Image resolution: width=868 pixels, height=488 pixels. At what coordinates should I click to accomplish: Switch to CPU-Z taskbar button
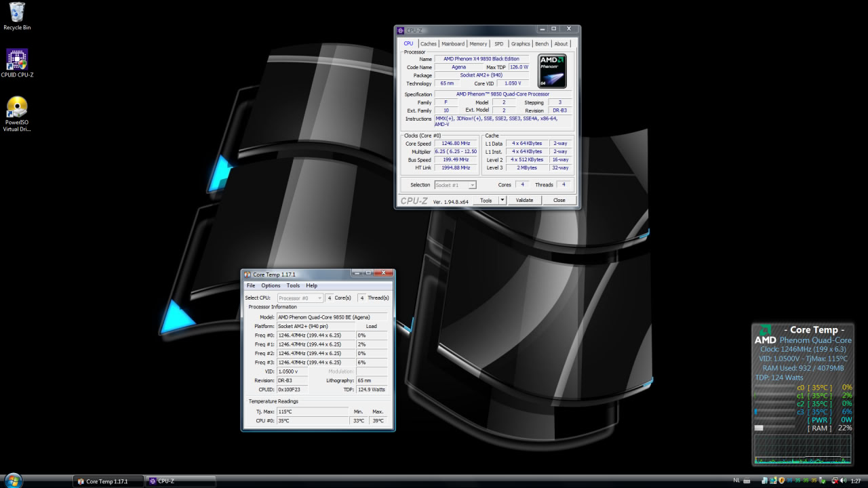[181, 481]
